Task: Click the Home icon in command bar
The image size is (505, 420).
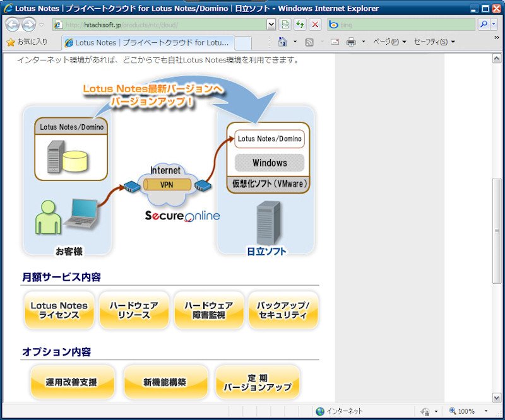Action: pyautogui.click(x=282, y=42)
